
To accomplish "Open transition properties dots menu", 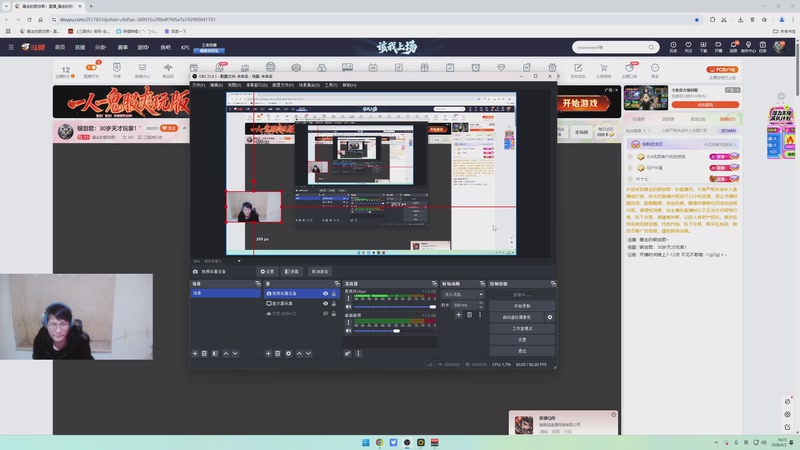I will tap(480, 315).
